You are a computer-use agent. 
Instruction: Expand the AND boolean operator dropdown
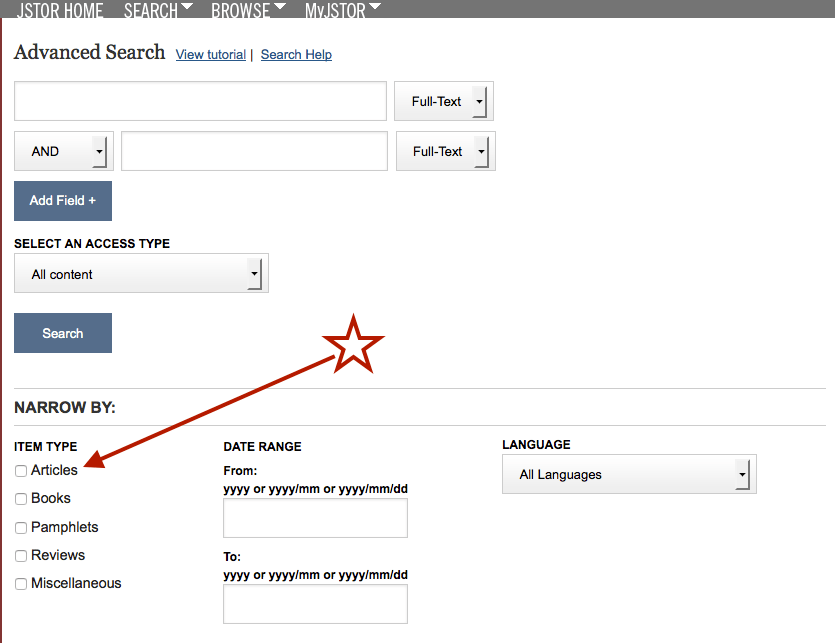(x=62, y=150)
